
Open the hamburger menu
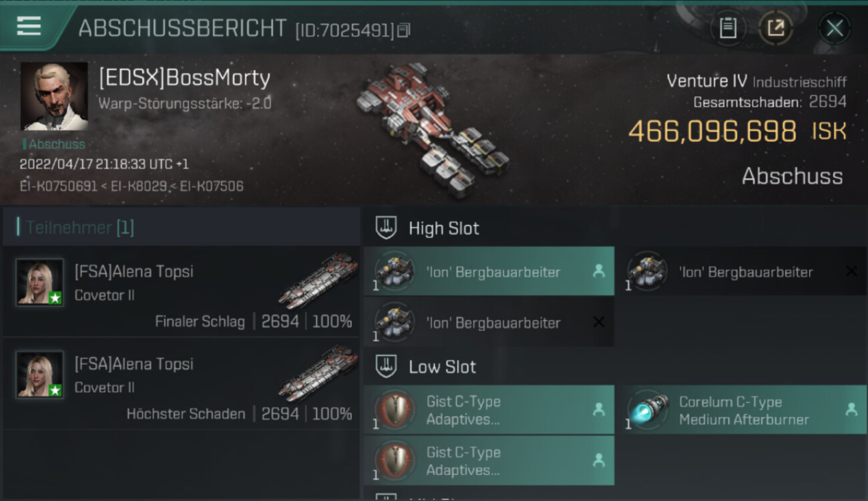(x=29, y=26)
